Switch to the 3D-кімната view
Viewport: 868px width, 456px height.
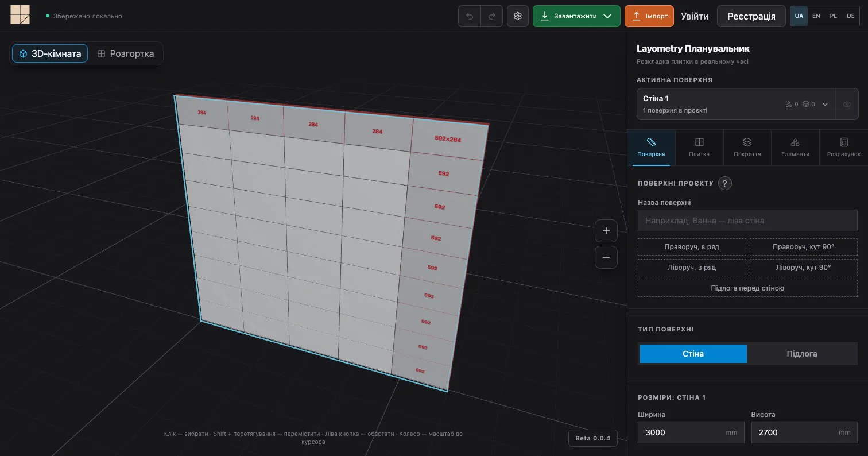pyautogui.click(x=50, y=53)
